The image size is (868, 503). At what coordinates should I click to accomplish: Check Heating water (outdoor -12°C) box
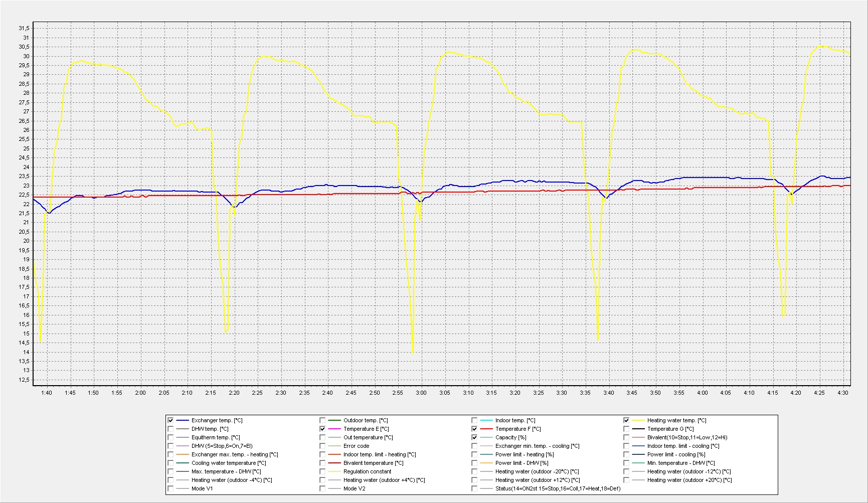(626, 471)
